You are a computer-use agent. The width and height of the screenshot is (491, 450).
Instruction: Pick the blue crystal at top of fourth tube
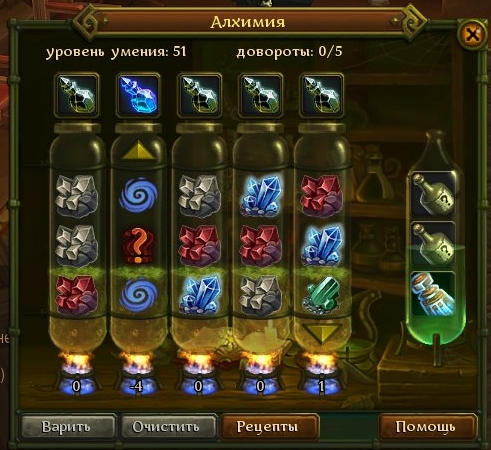(x=261, y=195)
